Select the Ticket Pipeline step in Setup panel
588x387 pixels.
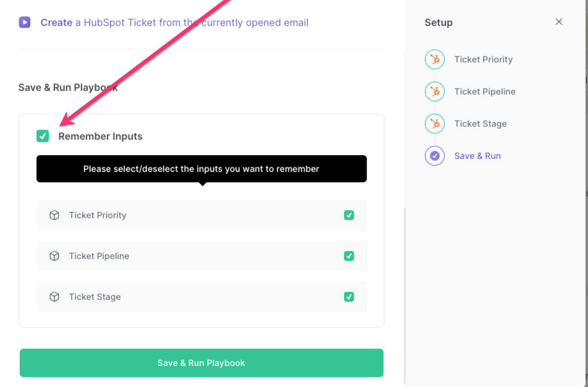[x=485, y=92]
